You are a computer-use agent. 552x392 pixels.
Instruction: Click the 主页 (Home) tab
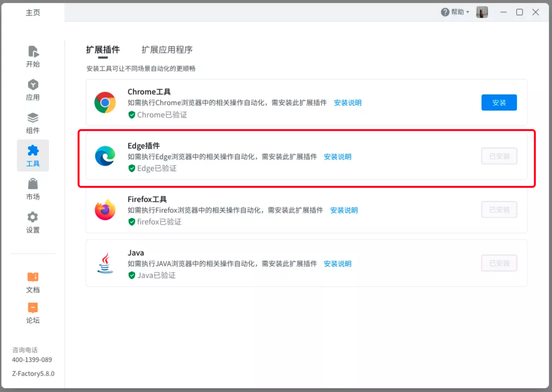click(x=33, y=13)
